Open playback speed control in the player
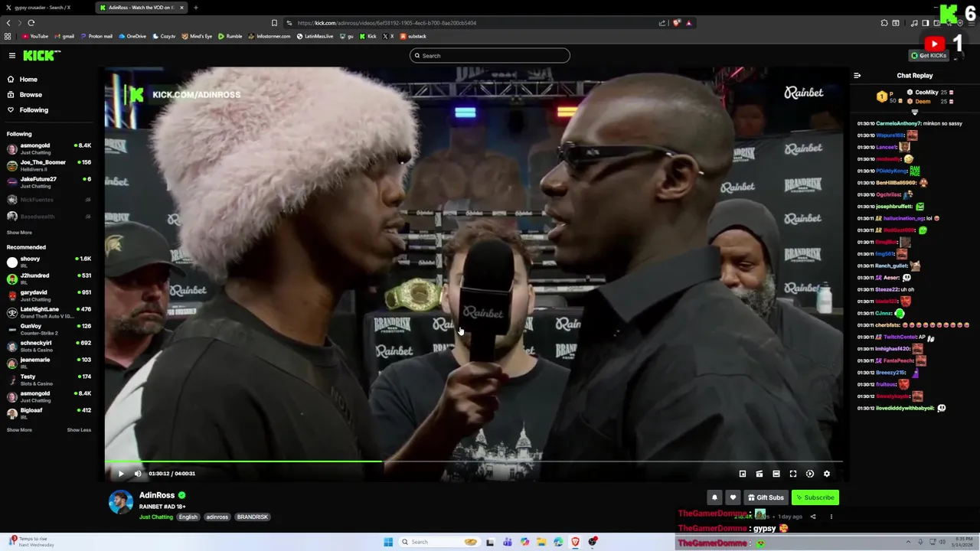Image resolution: width=980 pixels, height=551 pixels. [x=810, y=474]
